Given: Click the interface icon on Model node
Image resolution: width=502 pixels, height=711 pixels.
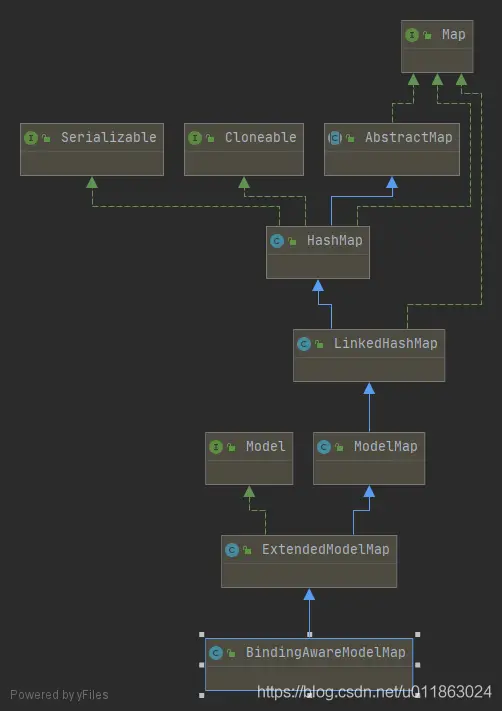Looking at the screenshot, I should [216, 447].
